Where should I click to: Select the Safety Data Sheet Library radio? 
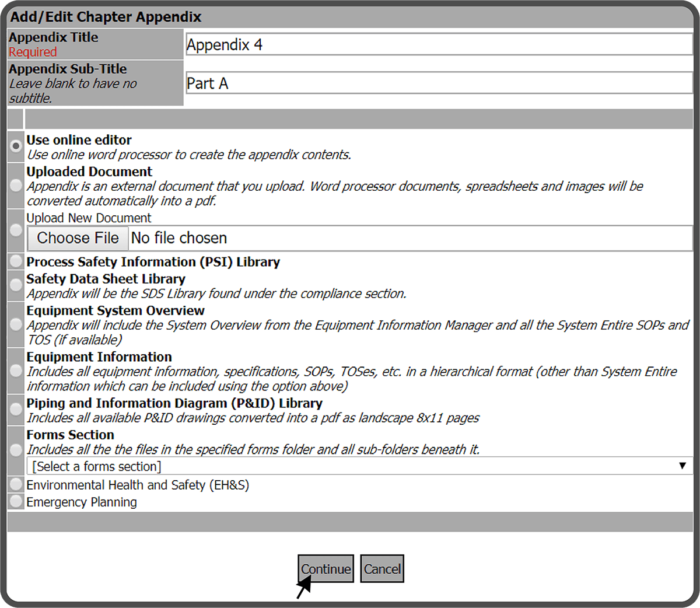click(x=16, y=284)
